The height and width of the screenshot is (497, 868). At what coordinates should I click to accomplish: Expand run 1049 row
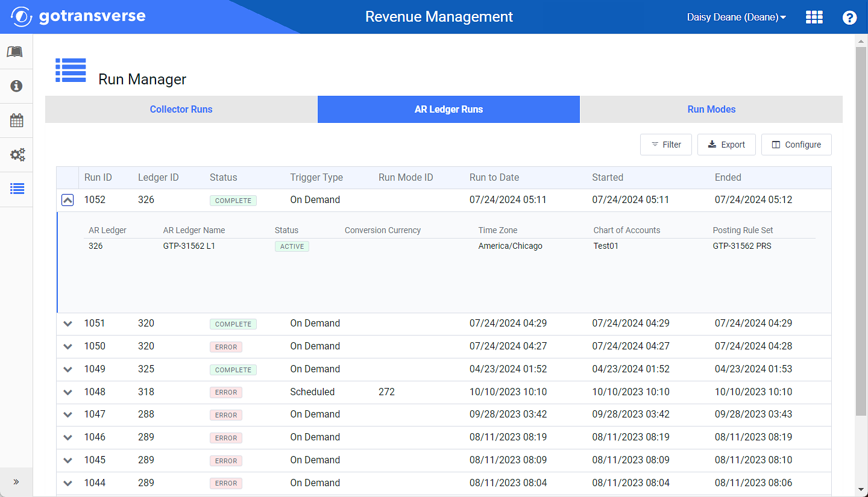68,369
